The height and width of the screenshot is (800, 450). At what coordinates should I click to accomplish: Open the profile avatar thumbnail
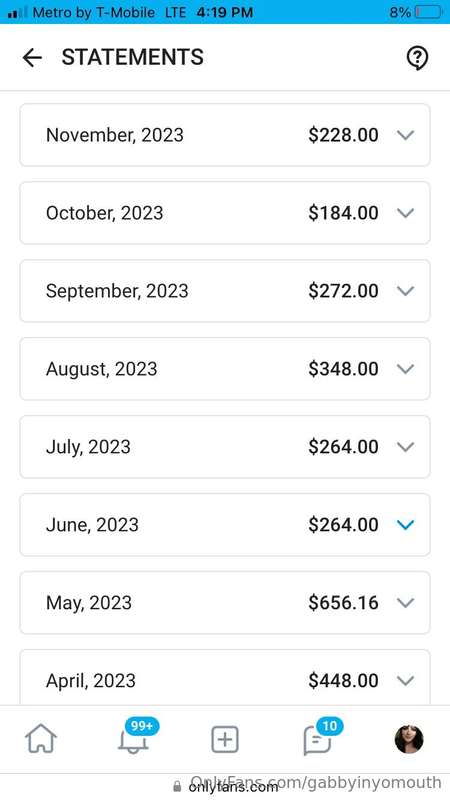coord(409,739)
